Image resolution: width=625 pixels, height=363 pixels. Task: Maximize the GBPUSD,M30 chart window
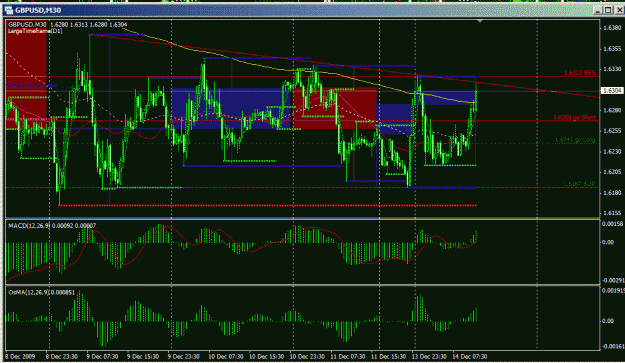[608, 10]
